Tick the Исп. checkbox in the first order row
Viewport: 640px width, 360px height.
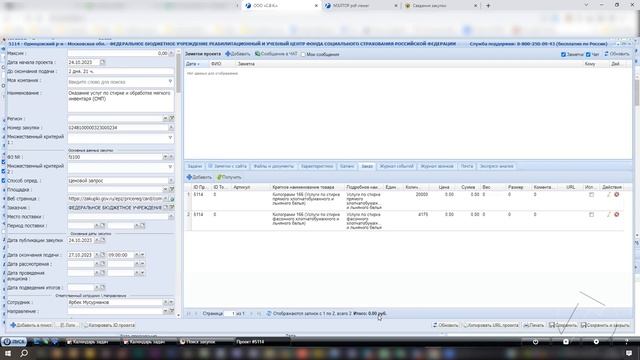point(591,195)
